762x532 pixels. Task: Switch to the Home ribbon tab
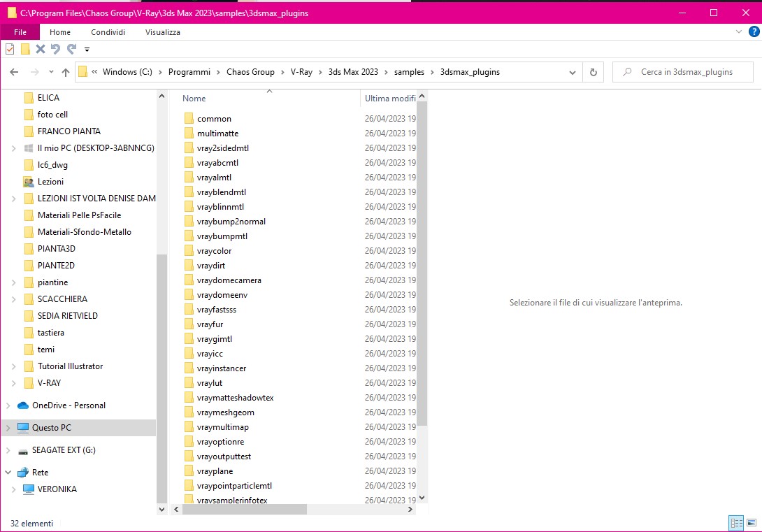[60, 32]
